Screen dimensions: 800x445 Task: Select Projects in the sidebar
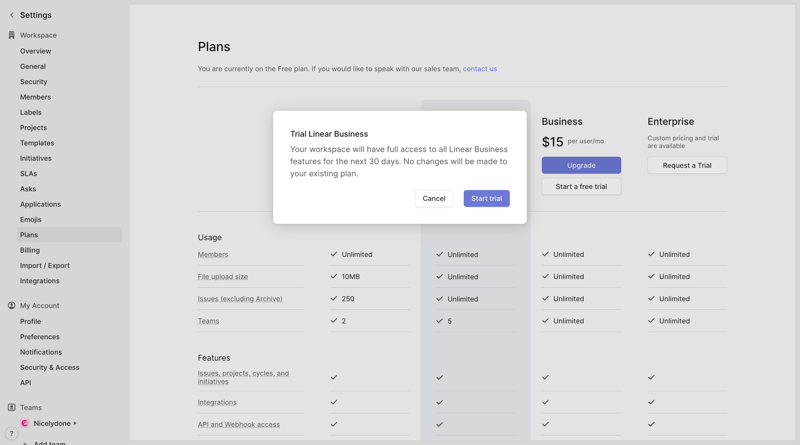point(33,128)
